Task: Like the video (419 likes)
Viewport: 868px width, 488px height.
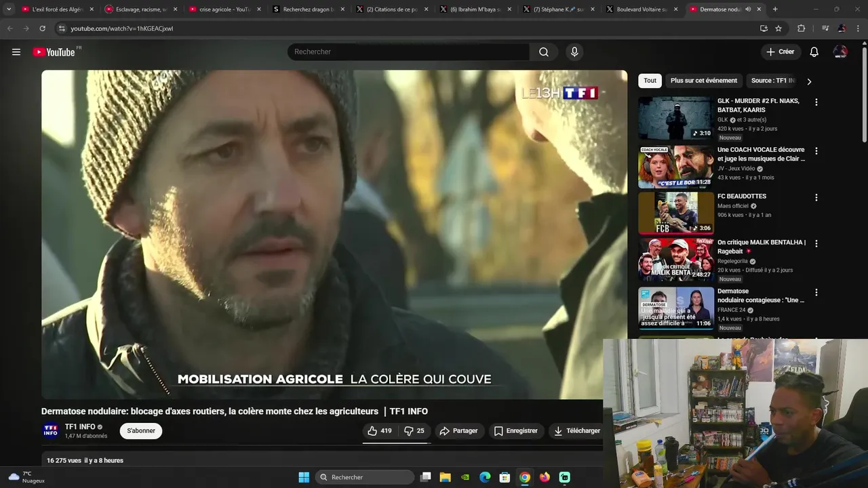Action: [380, 431]
